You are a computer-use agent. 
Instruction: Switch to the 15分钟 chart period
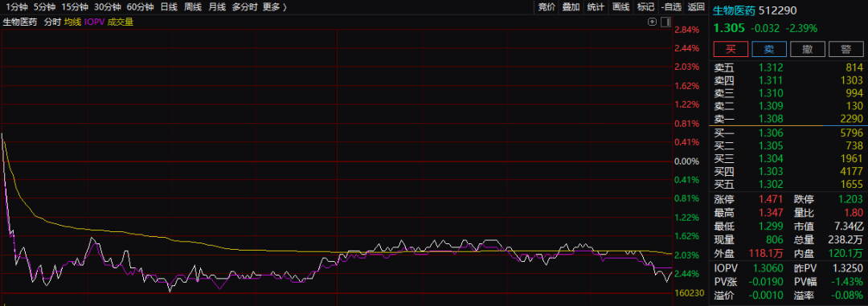tap(75, 7)
